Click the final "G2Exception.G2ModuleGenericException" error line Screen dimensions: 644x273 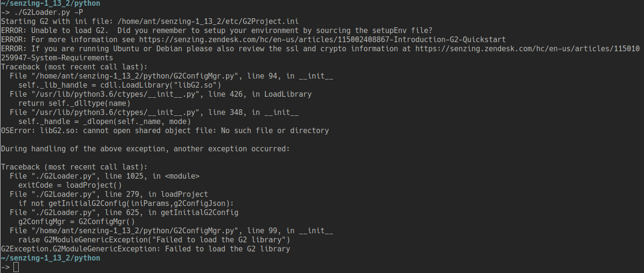coord(145,249)
